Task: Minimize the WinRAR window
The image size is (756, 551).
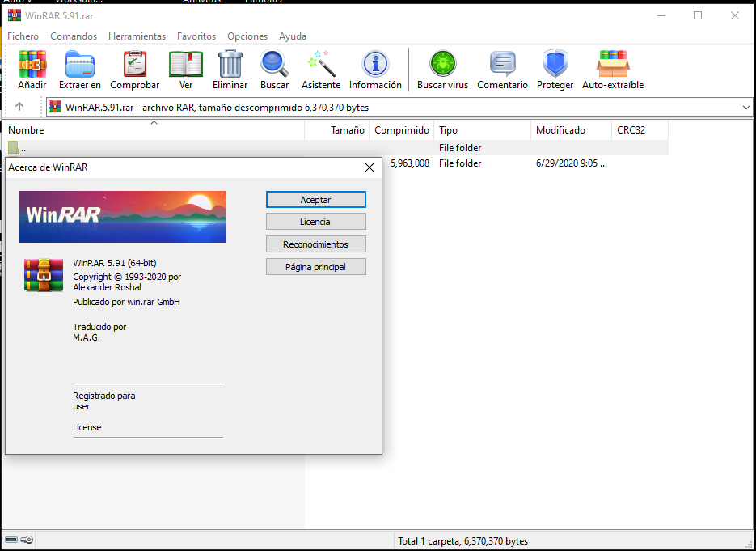Action: [661, 15]
